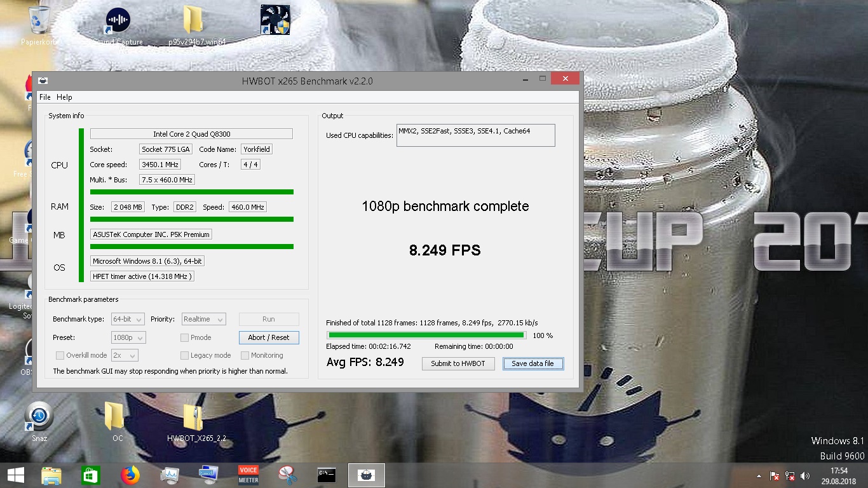The height and width of the screenshot is (488, 868).
Task: Minimize the HWBOT x265 Benchmark window
Action: coord(525,79)
